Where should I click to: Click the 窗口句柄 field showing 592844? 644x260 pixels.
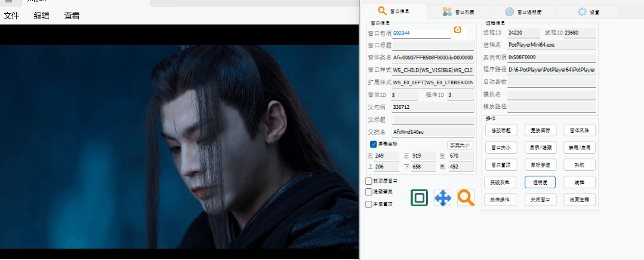click(x=421, y=33)
